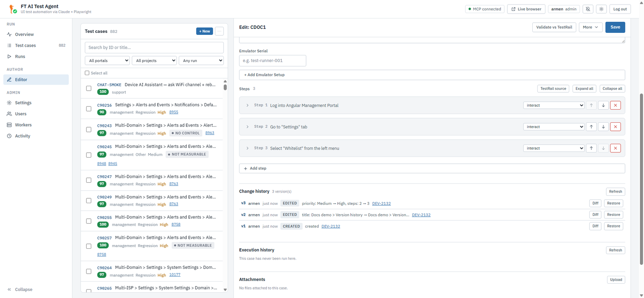Click the Emulator Serial input field
The height and width of the screenshot is (298, 644).
(x=273, y=61)
